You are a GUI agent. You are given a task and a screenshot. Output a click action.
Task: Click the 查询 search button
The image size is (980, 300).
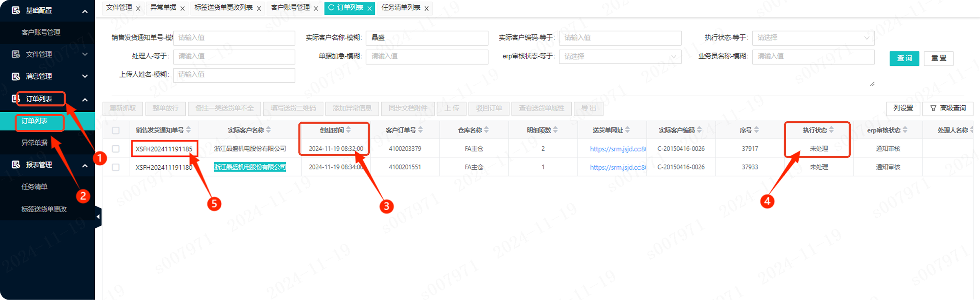tap(904, 58)
